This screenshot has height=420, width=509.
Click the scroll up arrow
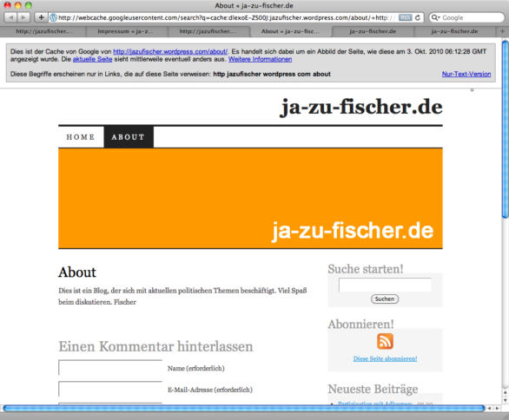point(506,392)
